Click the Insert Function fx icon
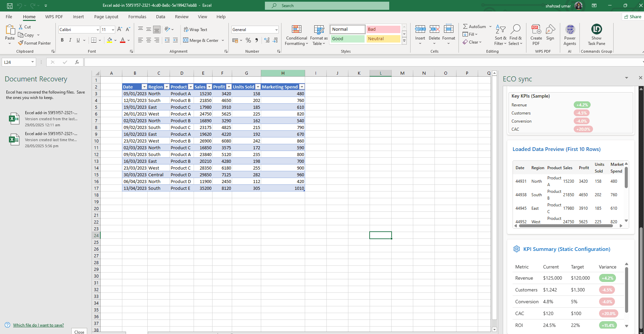Screen dimensions: 644x334 77,62
